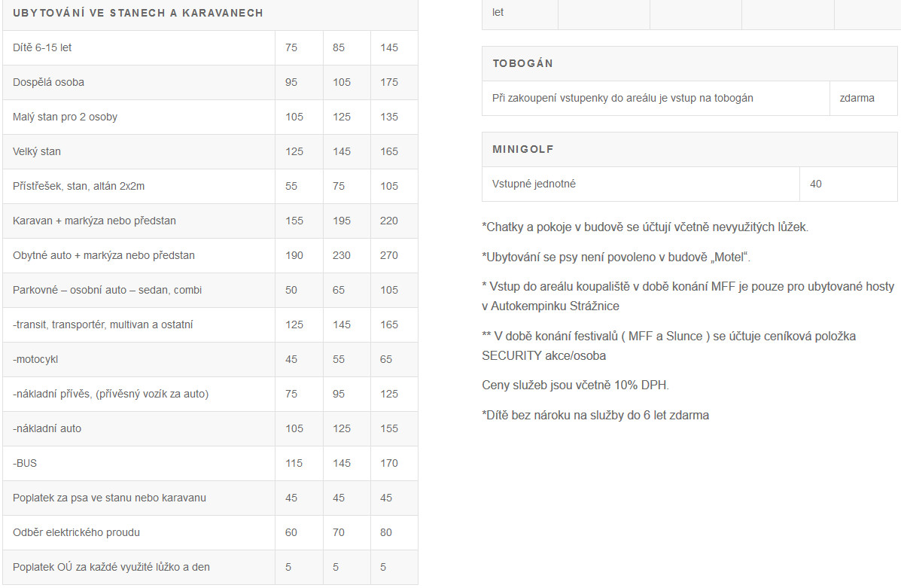Click the "Minigolf" table heading

[x=523, y=149]
